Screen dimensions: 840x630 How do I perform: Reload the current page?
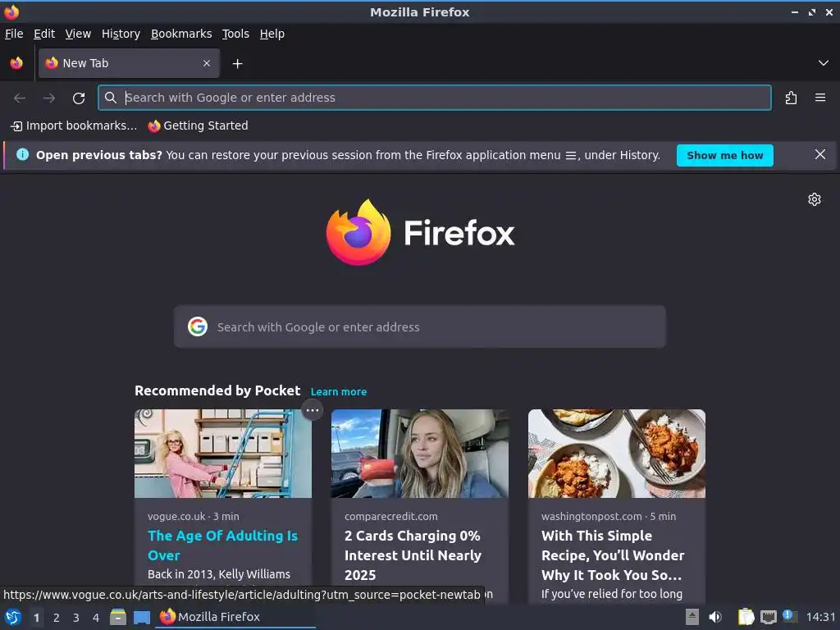tap(79, 98)
